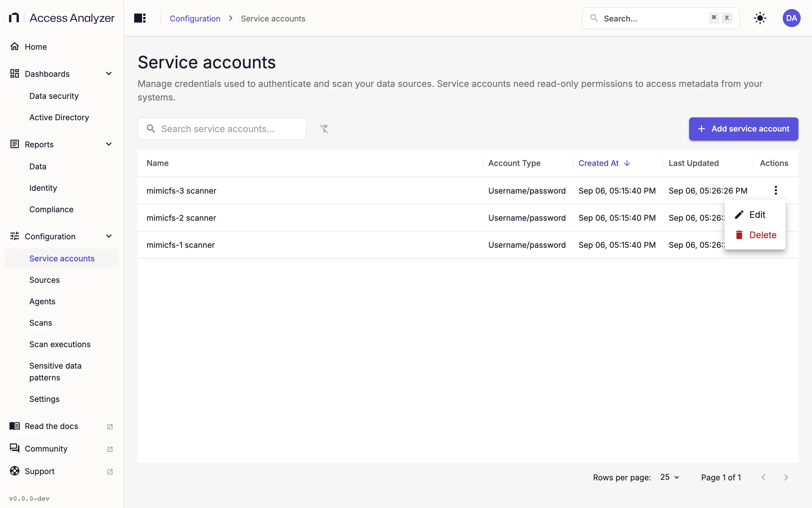
Task: Click Username/password in the mimicfs-2 row
Action: [x=527, y=218]
